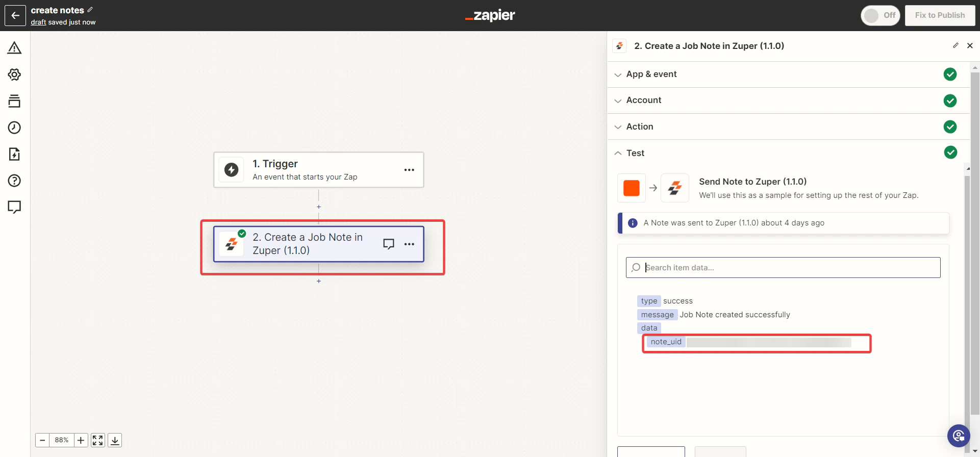Open the Trigger step three-dot menu
980x457 pixels.
click(409, 170)
